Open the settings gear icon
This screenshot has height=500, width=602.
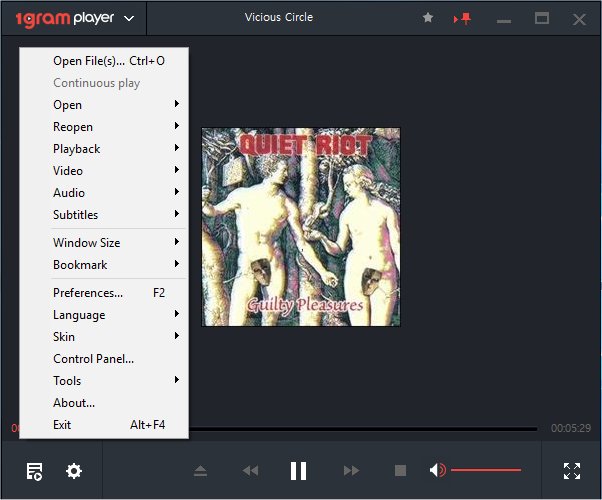click(74, 471)
